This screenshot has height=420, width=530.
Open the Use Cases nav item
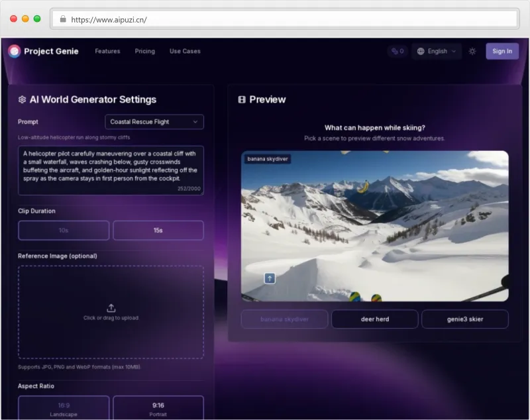click(185, 51)
